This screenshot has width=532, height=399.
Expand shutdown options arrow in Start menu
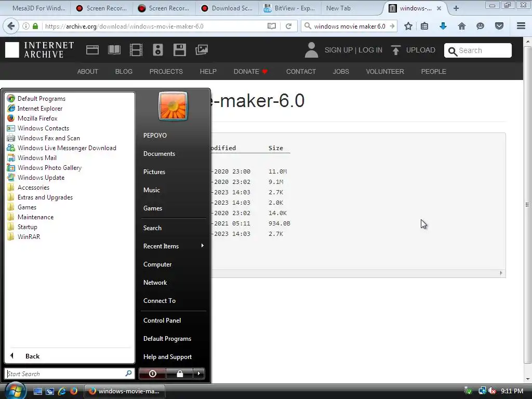pos(199,374)
